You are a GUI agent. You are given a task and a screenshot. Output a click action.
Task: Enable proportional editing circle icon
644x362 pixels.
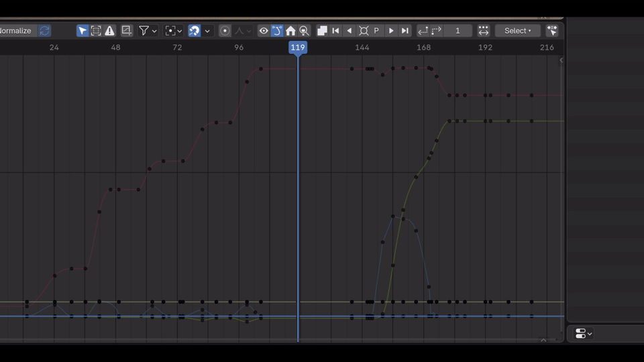click(225, 31)
